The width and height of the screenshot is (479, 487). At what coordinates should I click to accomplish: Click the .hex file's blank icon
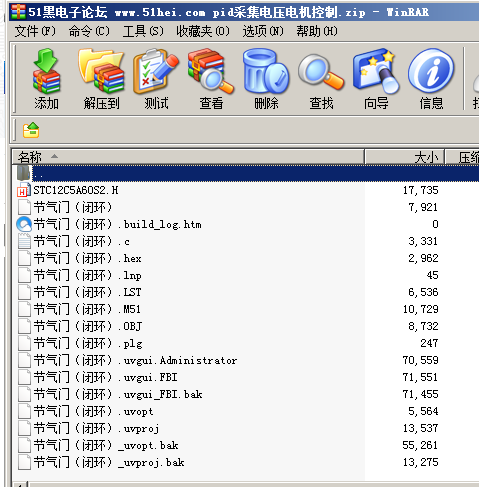click(24, 258)
